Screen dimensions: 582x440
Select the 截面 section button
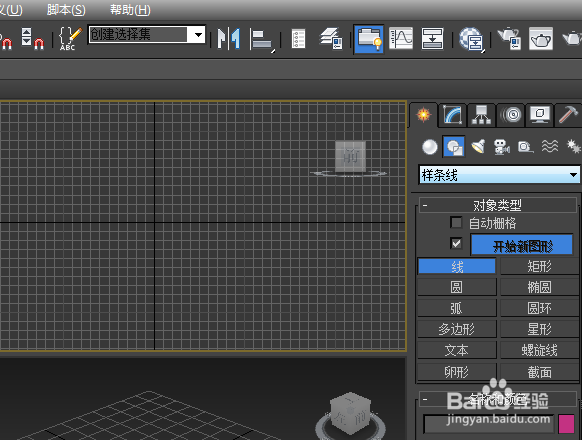[x=539, y=372]
